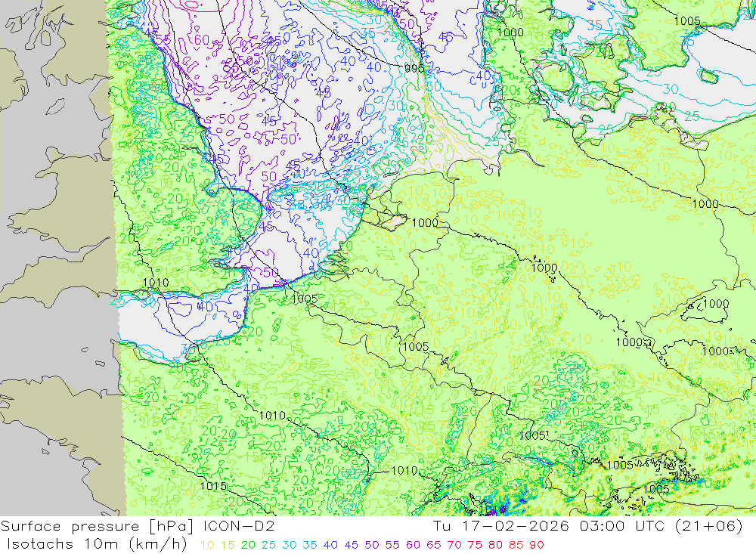This screenshot has width=756, height=554.
Task: Select the 25 value in the isotach legend
Action: click(268, 546)
